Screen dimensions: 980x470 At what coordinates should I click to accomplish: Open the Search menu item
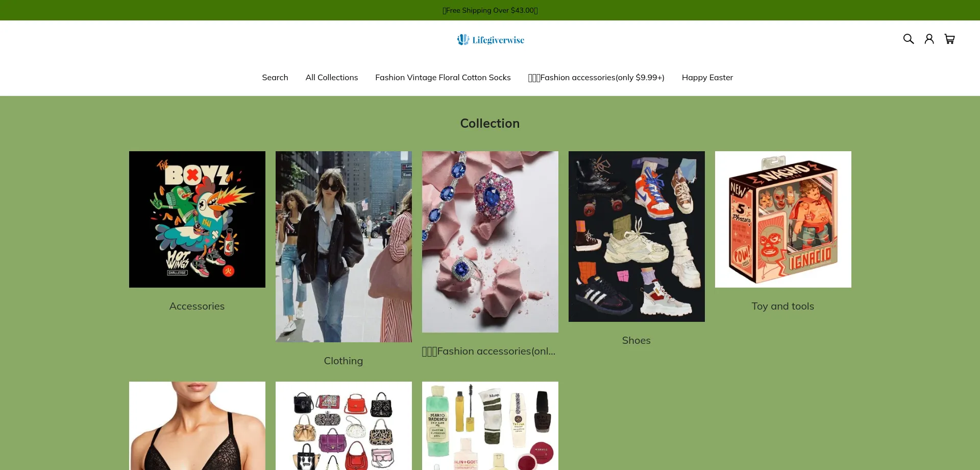coord(275,78)
